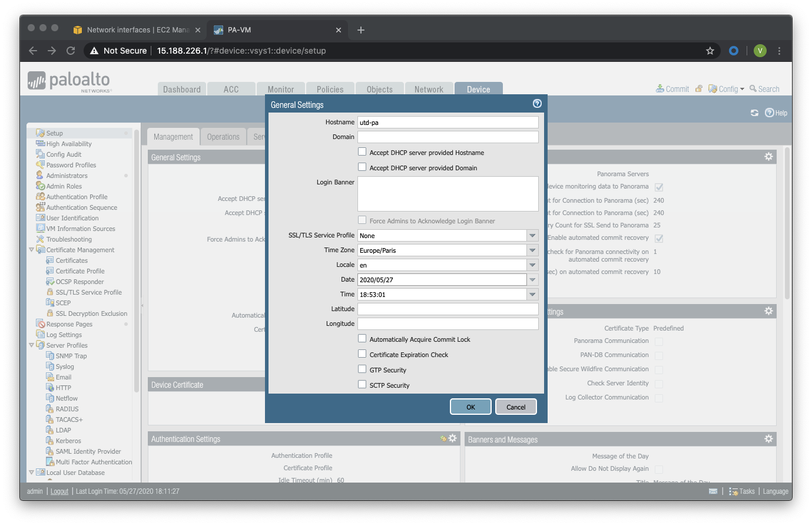Screen dimensions: 812x525
Task: Click the Logout link
Action: click(59, 491)
